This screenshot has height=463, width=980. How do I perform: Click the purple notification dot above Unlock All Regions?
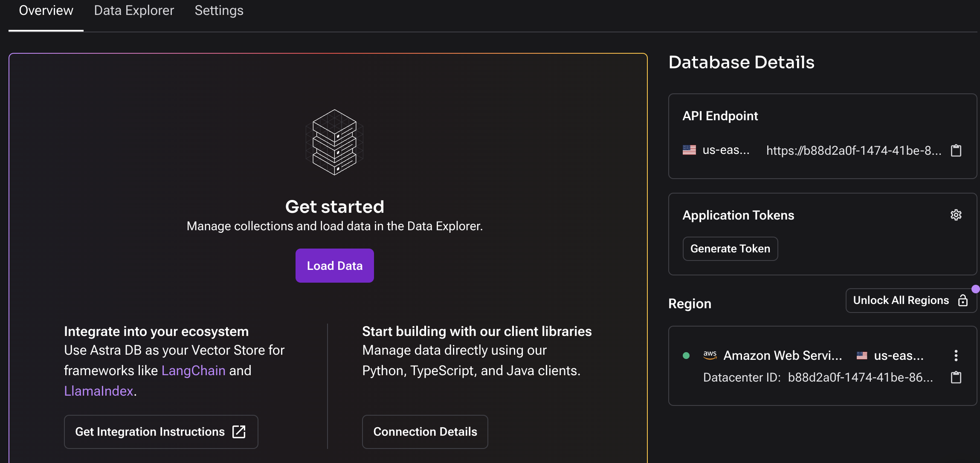click(975, 289)
